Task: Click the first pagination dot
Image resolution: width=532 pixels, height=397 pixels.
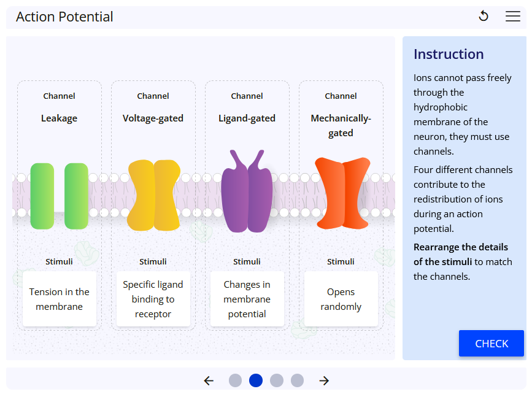Action: 235,380
